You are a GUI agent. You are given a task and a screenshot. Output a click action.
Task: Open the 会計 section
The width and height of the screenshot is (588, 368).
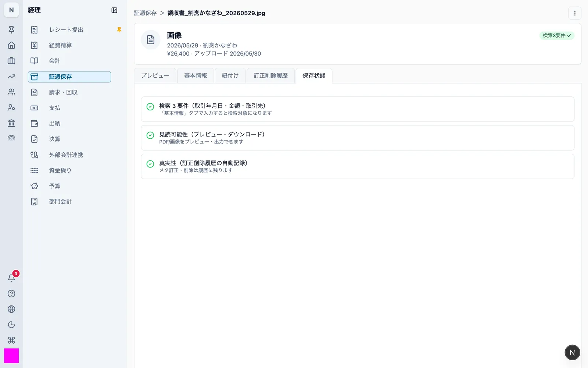point(69,61)
